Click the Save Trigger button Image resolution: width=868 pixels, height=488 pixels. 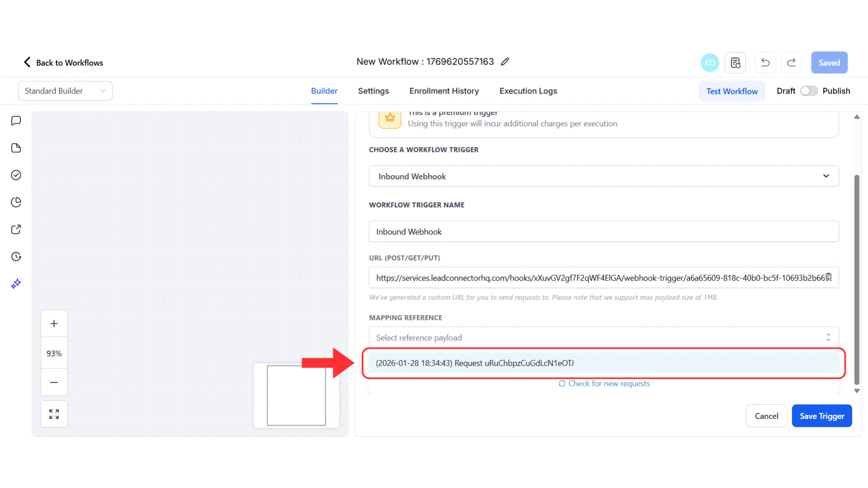pyautogui.click(x=821, y=416)
